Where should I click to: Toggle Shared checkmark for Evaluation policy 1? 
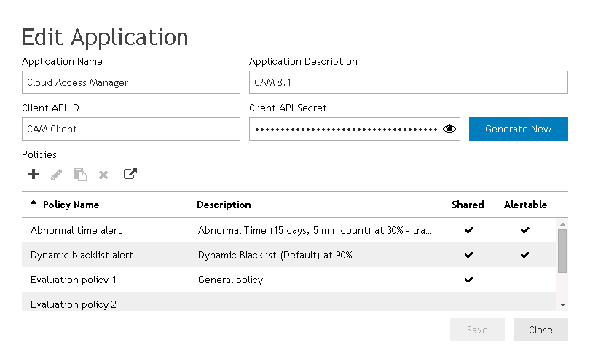(x=468, y=280)
